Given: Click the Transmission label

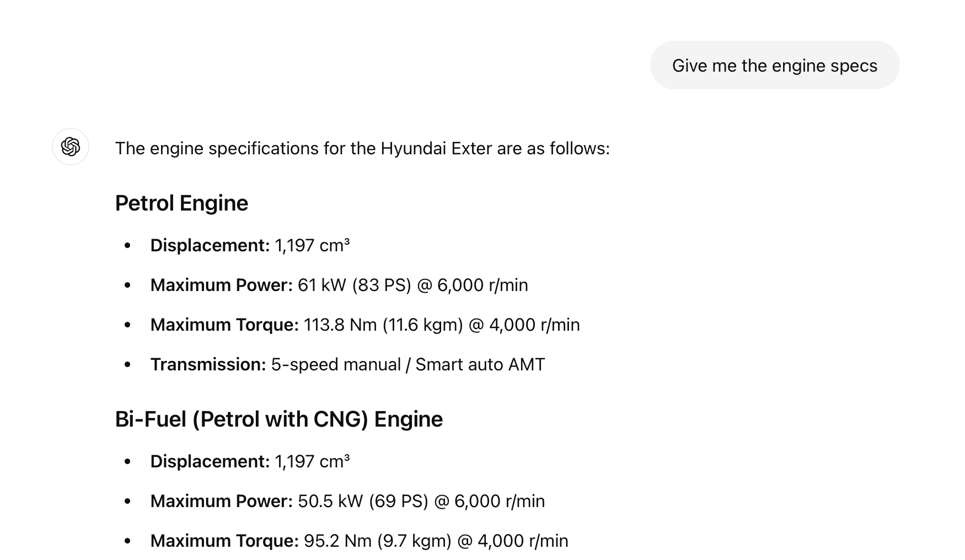Looking at the screenshot, I should click(208, 364).
